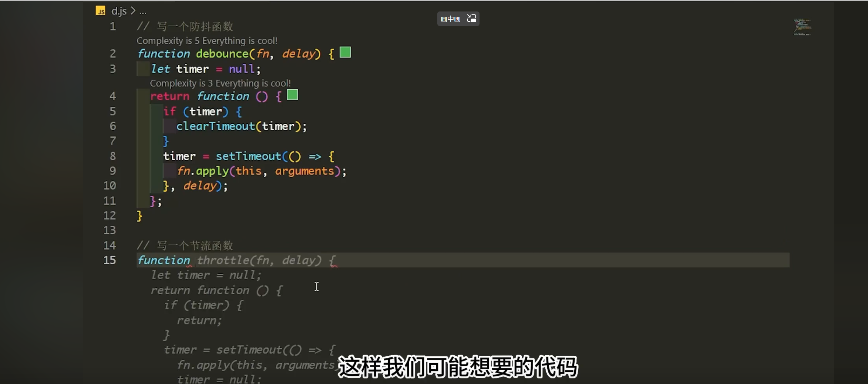Click 'function' keyword on line 15
The height and width of the screenshot is (384, 868).
(x=164, y=260)
